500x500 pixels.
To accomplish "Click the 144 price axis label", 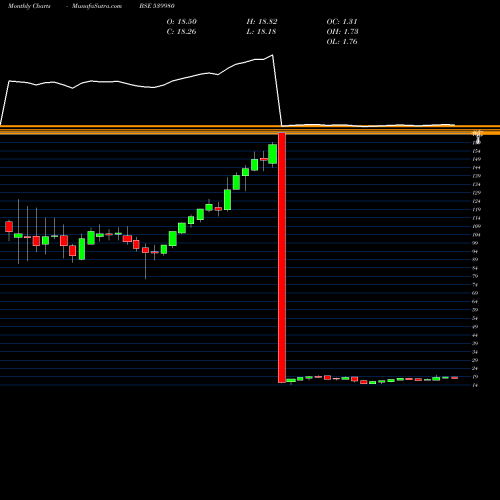I will click(x=477, y=168).
